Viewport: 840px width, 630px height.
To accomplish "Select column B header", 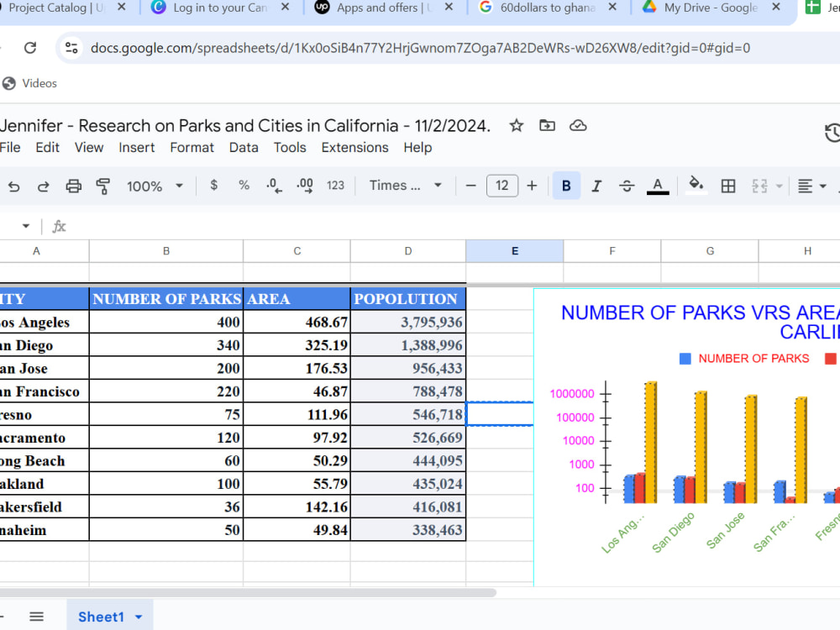I will click(166, 250).
